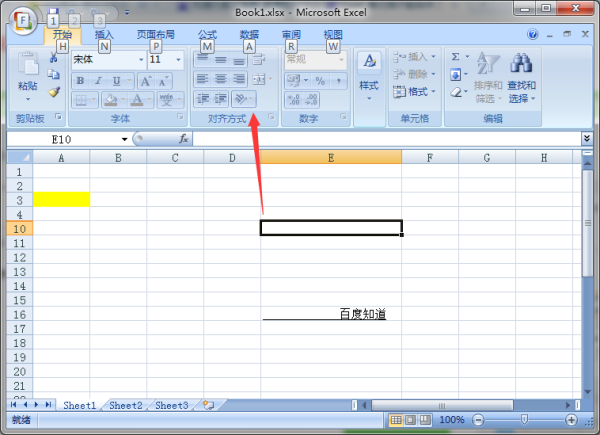Open the round Office button menu
This screenshot has width=600, height=435.
click(x=23, y=21)
